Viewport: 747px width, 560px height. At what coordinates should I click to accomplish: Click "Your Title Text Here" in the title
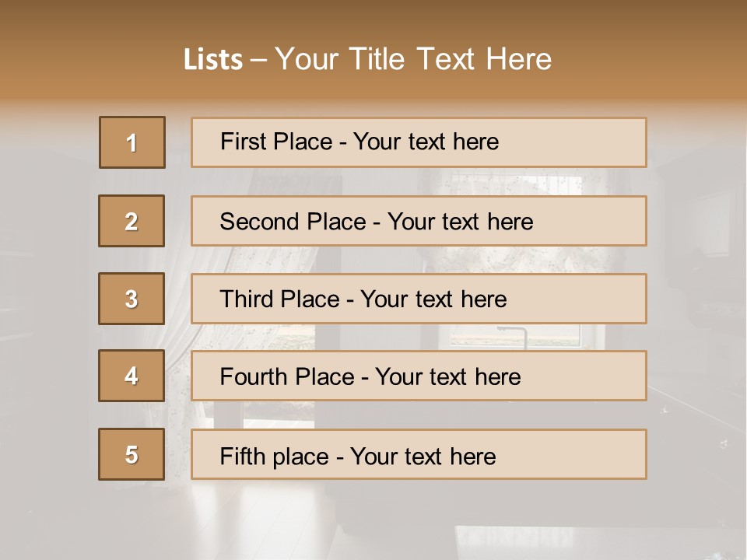coord(413,59)
